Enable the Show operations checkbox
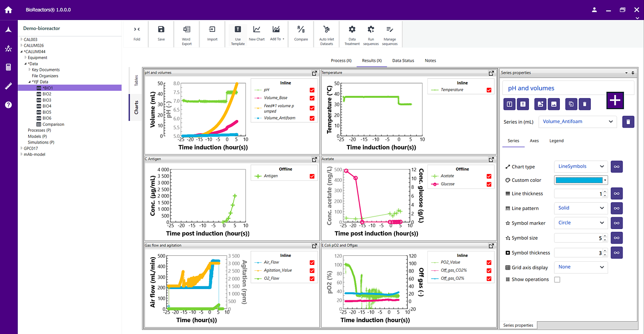This screenshot has width=644, height=334. pos(557,279)
